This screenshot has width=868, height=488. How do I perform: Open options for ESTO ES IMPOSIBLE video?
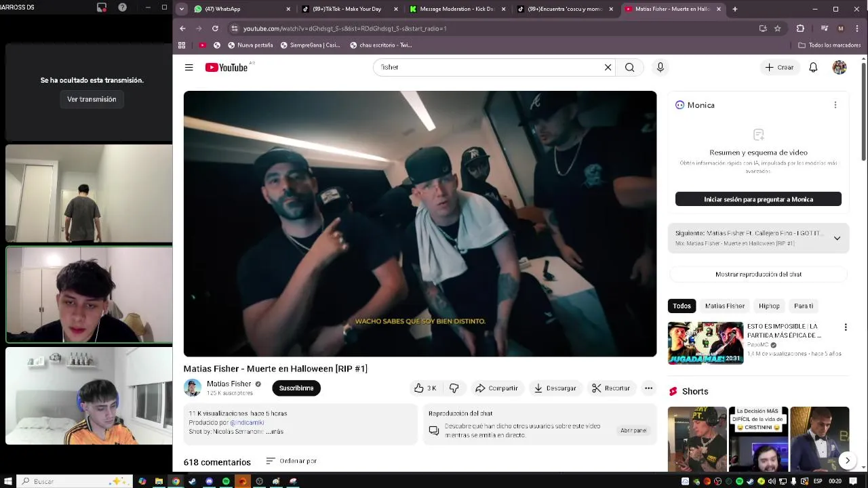[x=846, y=327]
